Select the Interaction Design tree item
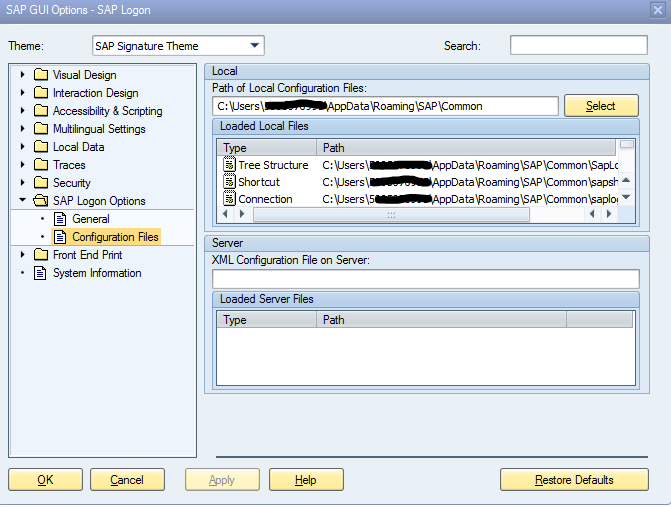Viewport: 671px width, 507px height. click(x=95, y=93)
